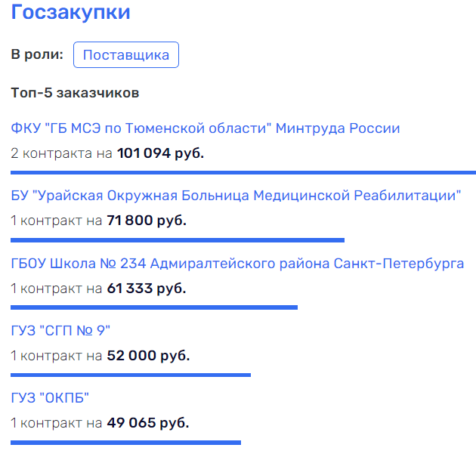
Task: Click the blue bar under Школа № 234
Action: [x=154, y=307]
